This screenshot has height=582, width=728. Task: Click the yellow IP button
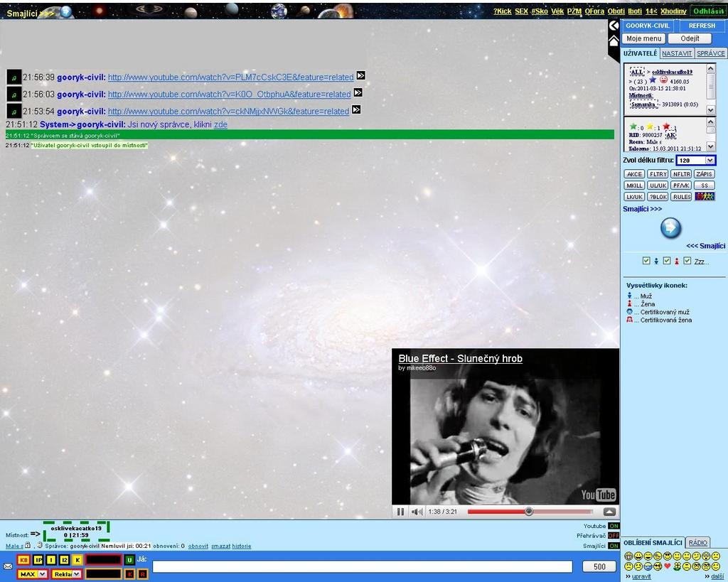point(38,560)
